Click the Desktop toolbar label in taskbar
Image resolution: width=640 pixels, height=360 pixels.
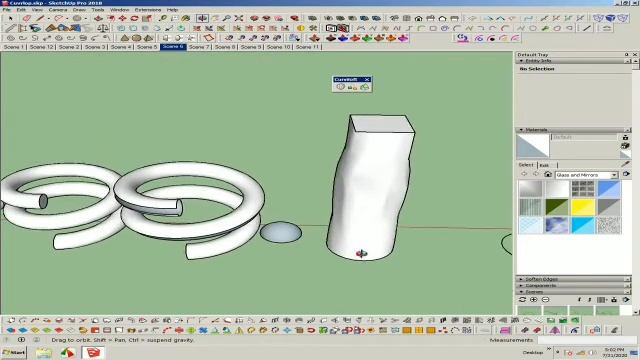(x=533, y=353)
